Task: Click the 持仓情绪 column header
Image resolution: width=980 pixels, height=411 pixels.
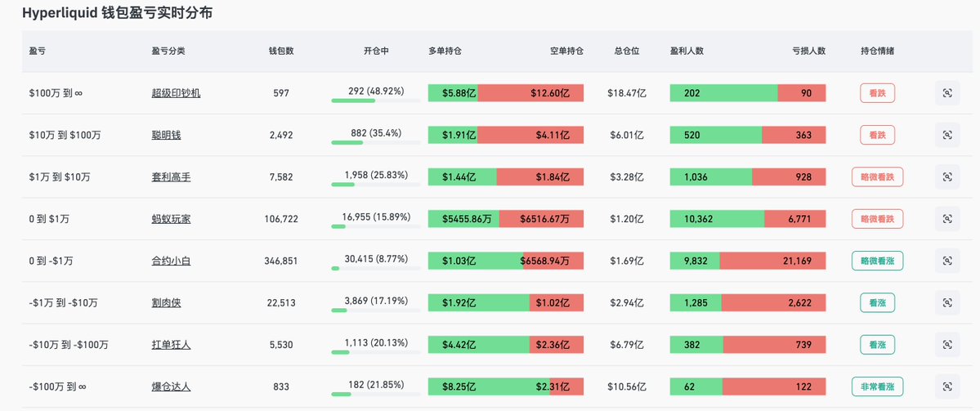Action: pyautogui.click(x=878, y=51)
